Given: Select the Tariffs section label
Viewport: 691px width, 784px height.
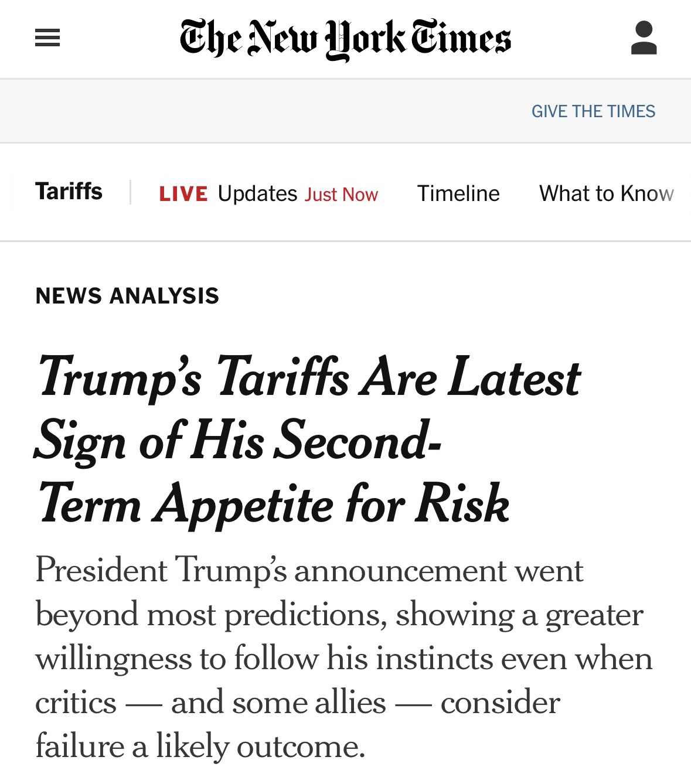Looking at the screenshot, I should tap(69, 192).
